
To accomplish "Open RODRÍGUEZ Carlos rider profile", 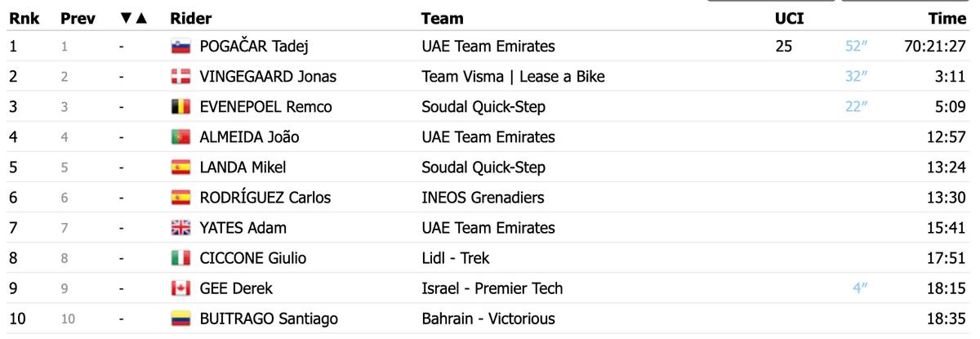I will tap(265, 198).
